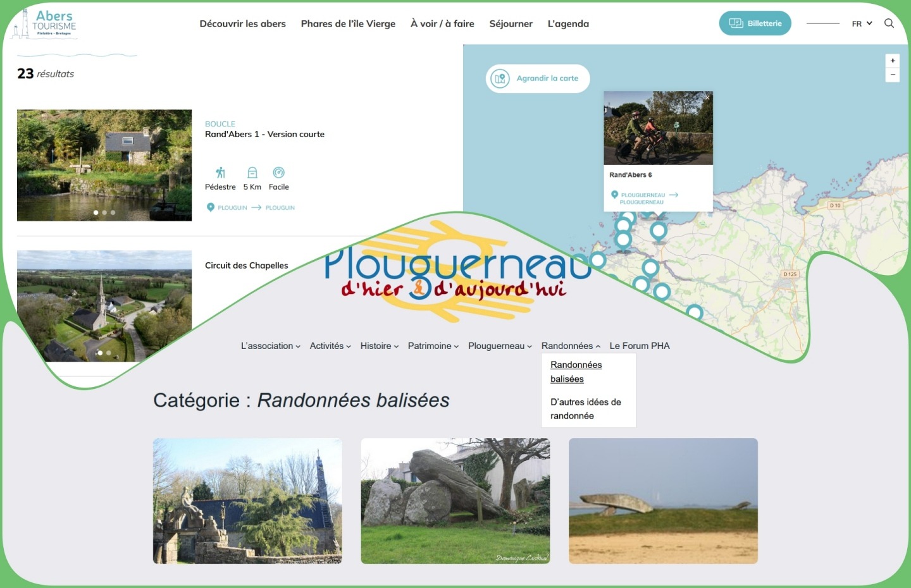Click the map icon inside Agrandir la carte
This screenshot has height=588, width=911.
click(500, 78)
